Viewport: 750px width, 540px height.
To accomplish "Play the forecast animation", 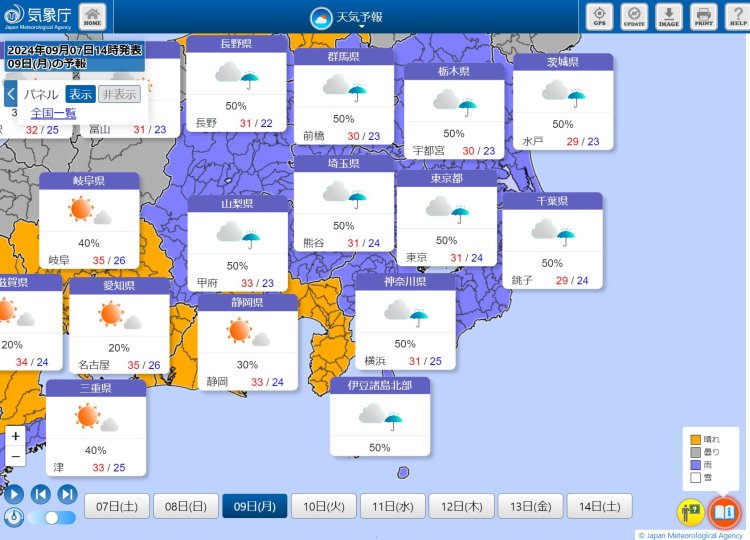I will pos(14,493).
